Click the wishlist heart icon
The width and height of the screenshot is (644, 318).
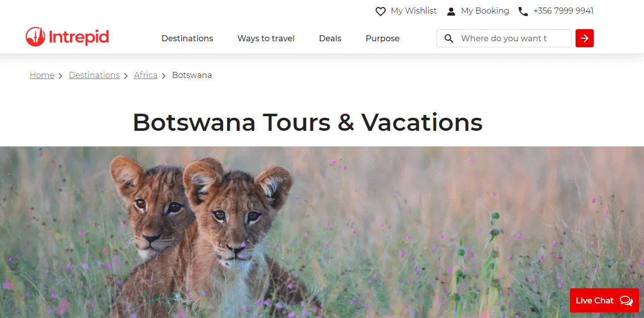click(x=381, y=11)
